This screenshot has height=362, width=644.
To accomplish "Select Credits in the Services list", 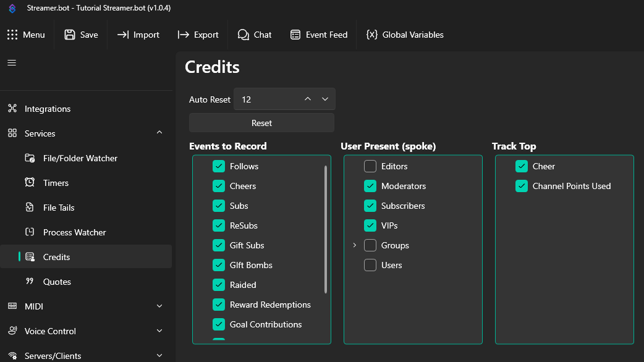I will 56,257.
